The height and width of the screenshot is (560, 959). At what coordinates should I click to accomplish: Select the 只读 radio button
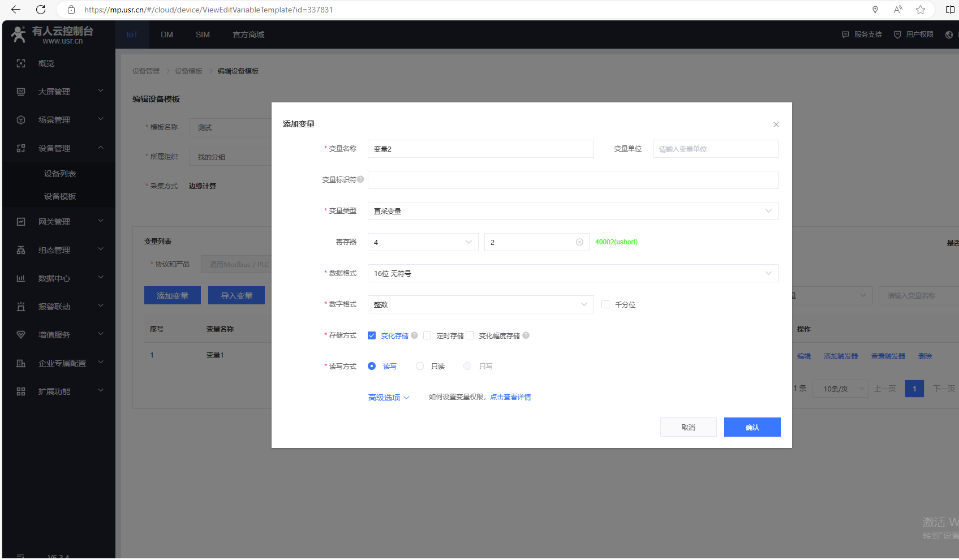tap(420, 366)
